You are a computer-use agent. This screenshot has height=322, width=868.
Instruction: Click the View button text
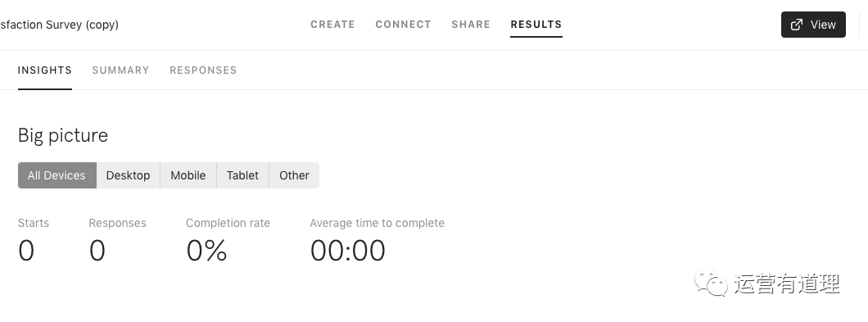click(823, 25)
